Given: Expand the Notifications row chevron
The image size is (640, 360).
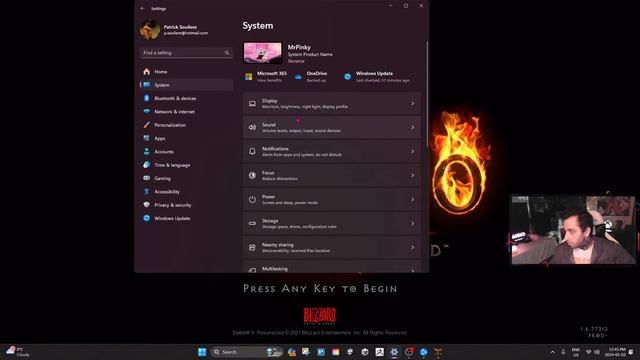Looking at the screenshot, I should (412, 151).
